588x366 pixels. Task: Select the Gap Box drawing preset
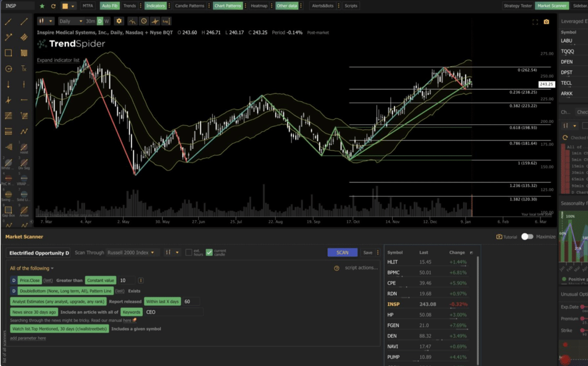click(x=8, y=211)
